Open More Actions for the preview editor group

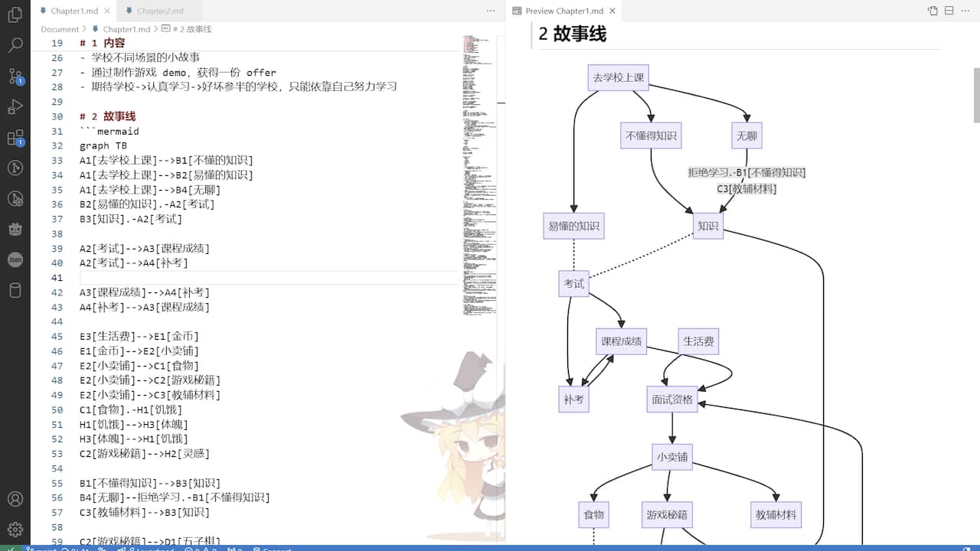[x=966, y=11]
